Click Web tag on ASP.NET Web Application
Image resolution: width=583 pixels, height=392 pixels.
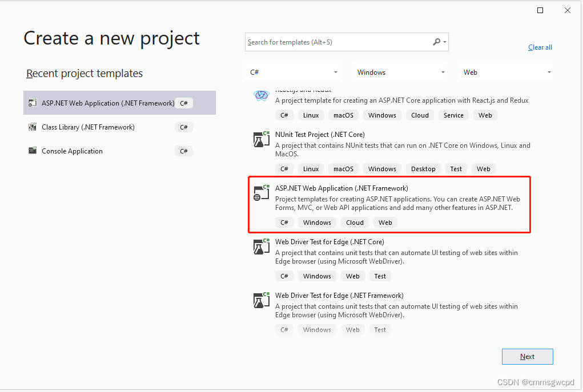coord(385,223)
